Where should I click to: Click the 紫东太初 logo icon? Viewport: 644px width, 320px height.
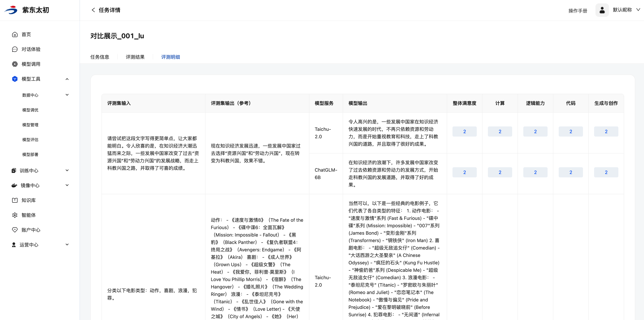point(11,10)
